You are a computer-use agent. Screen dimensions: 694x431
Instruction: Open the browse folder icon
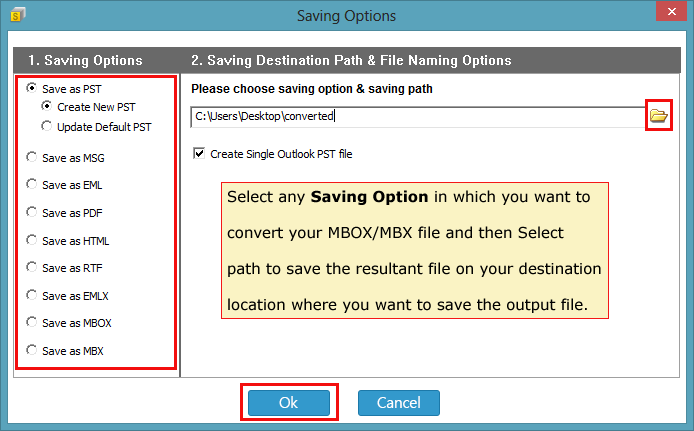click(x=659, y=116)
